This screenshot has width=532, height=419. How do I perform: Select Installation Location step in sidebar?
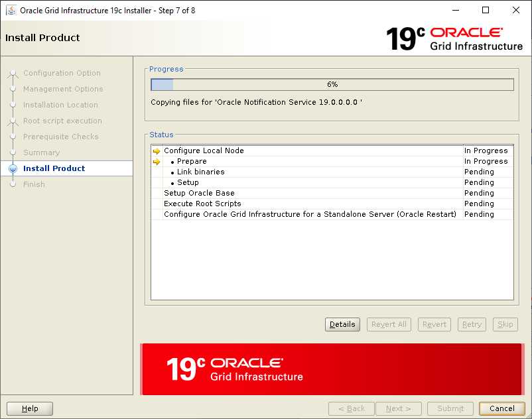click(60, 105)
